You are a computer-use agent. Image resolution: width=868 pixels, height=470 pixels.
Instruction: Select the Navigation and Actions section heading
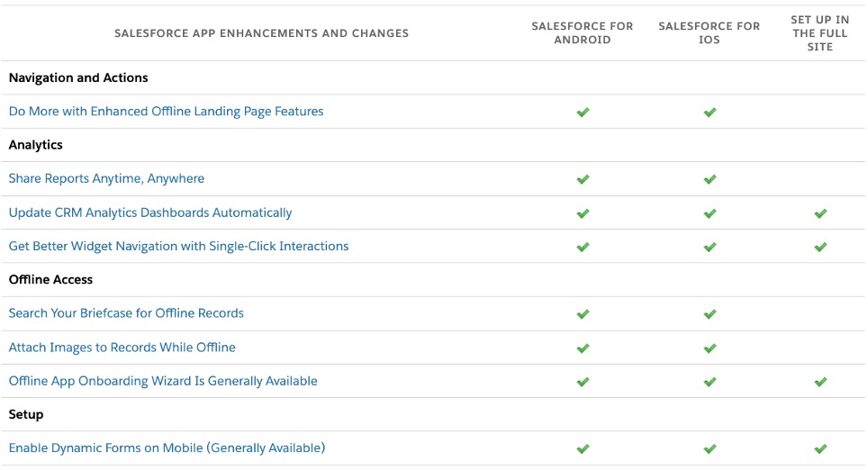[78, 77]
